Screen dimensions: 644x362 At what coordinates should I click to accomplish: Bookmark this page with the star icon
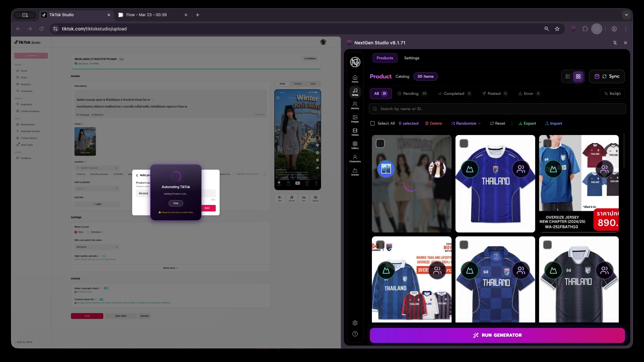coord(557,29)
